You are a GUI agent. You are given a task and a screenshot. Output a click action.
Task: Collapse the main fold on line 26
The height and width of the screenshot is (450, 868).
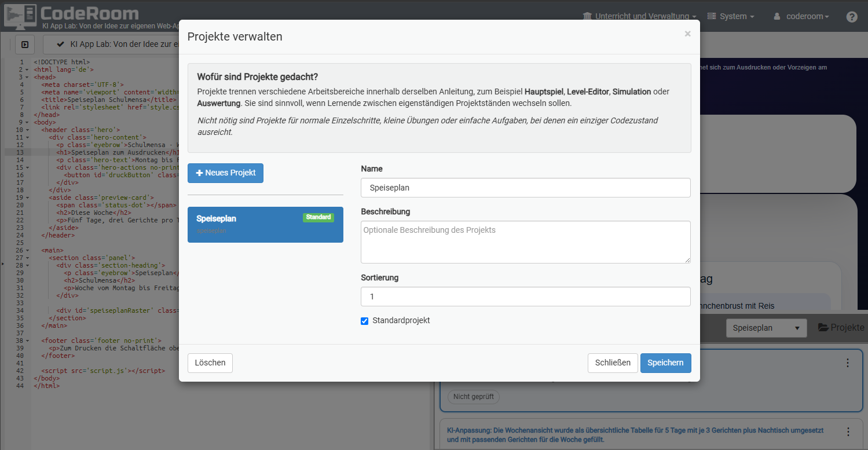27,250
